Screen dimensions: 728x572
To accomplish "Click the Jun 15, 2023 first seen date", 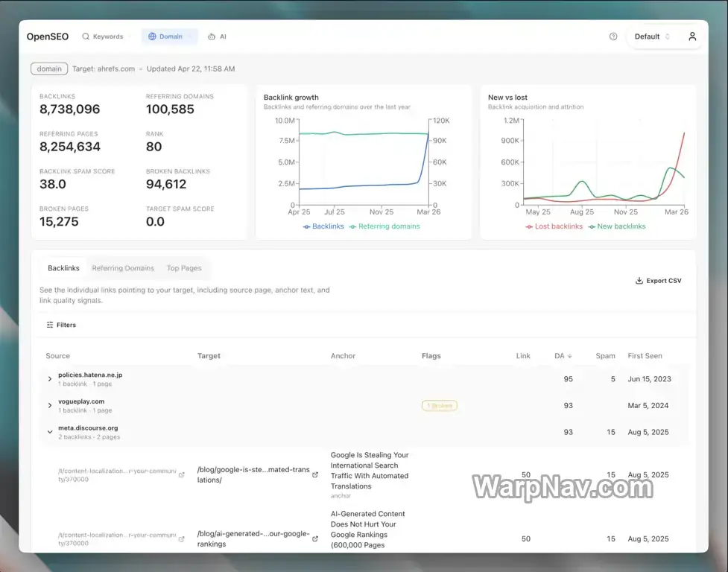I will pos(650,379).
